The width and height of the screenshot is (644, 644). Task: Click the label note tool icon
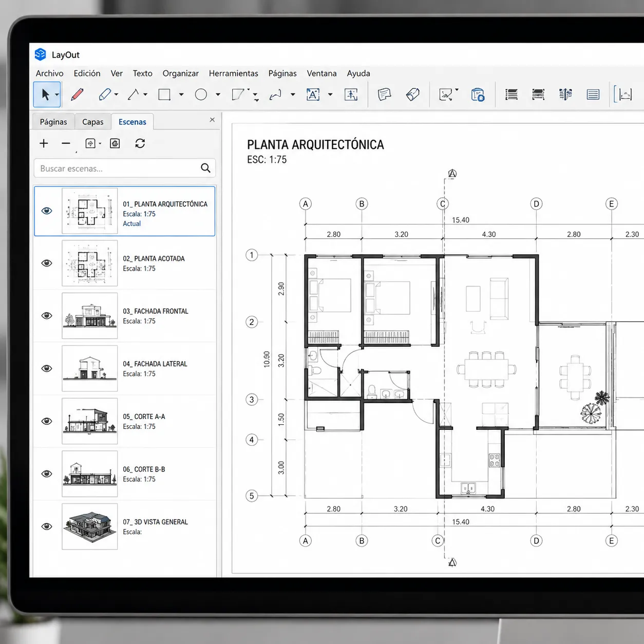point(385,94)
